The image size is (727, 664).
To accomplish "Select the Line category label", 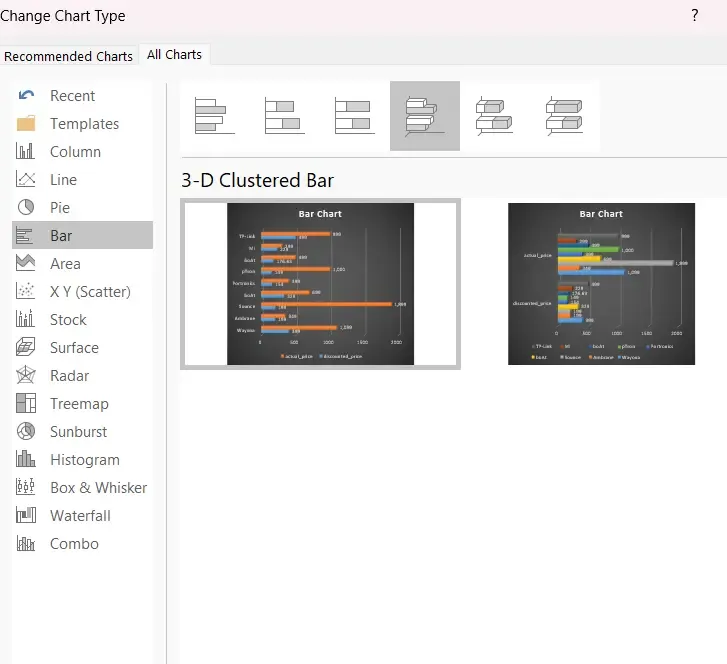I will tap(64, 179).
